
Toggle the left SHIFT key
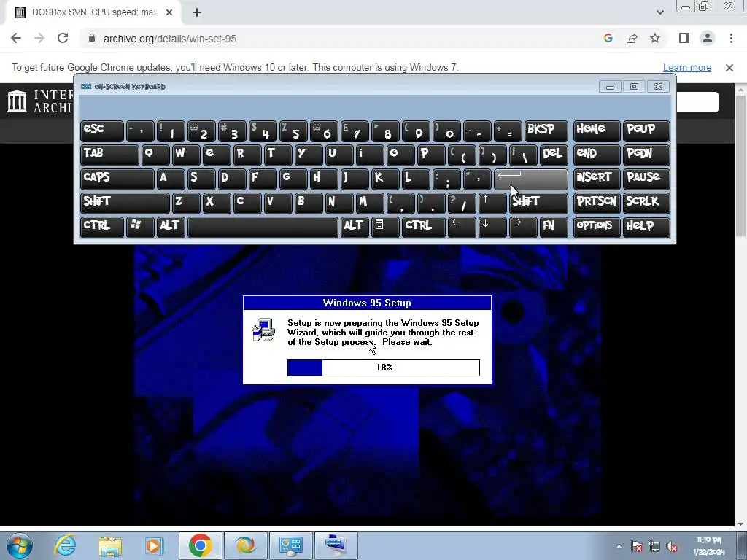coord(125,203)
